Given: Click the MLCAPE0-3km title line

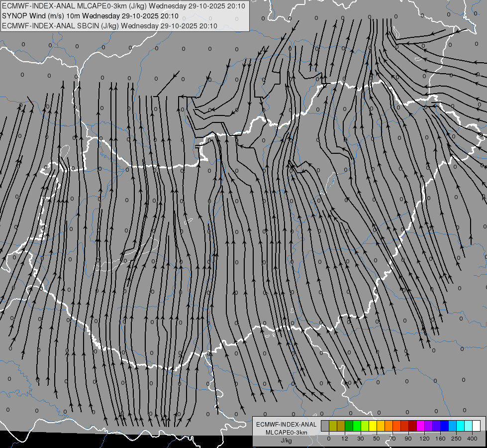Looking at the screenshot, I should click(123, 6).
